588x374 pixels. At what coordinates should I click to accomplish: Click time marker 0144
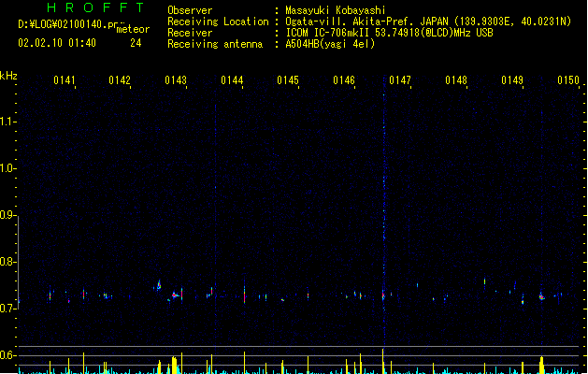coord(232,80)
